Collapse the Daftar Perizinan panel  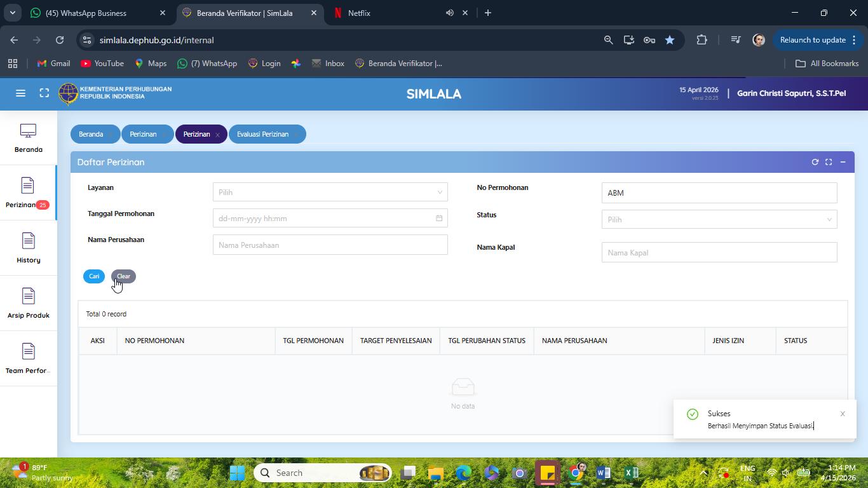[843, 162]
